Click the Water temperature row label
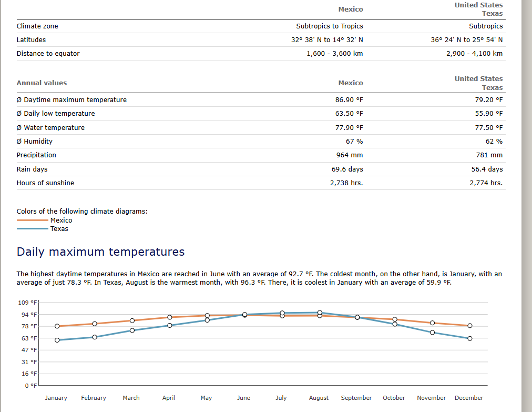Screen dimensions: 532x412 (x=50, y=128)
